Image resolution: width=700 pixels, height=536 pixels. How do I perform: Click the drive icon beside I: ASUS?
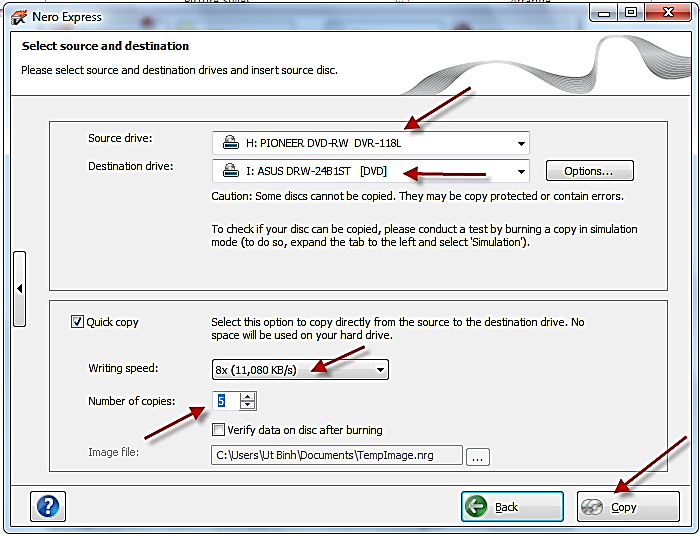(231, 170)
